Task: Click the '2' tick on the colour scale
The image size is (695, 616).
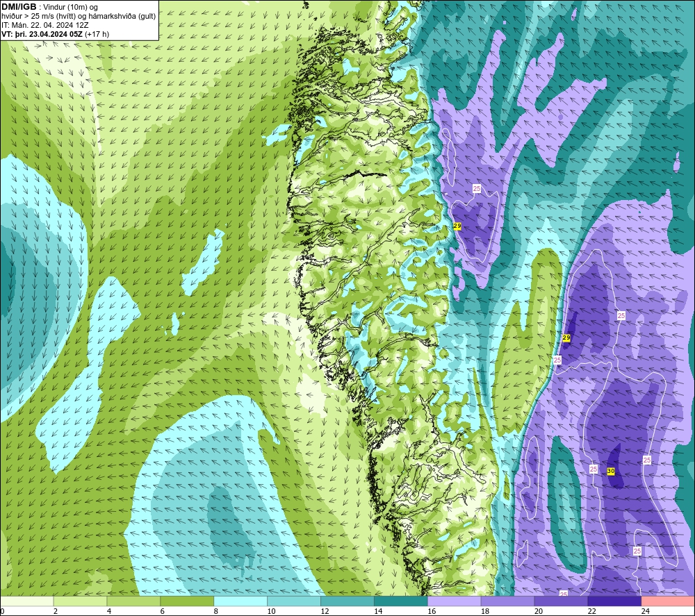Action: pos(56,611)
